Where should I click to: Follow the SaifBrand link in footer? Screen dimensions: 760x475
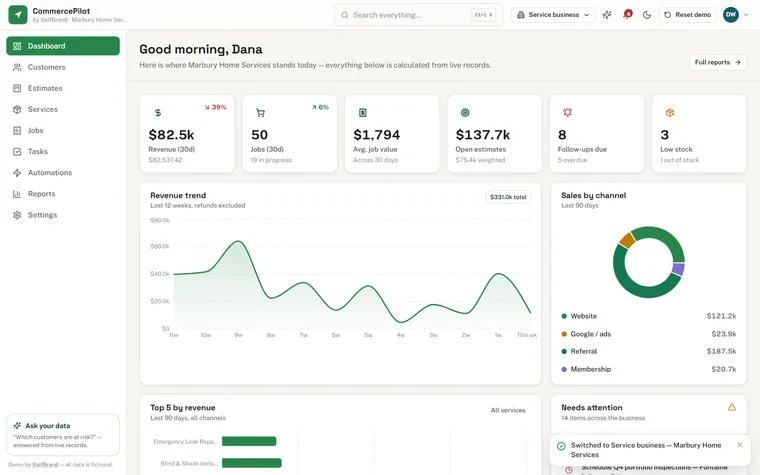click(45, 464)
